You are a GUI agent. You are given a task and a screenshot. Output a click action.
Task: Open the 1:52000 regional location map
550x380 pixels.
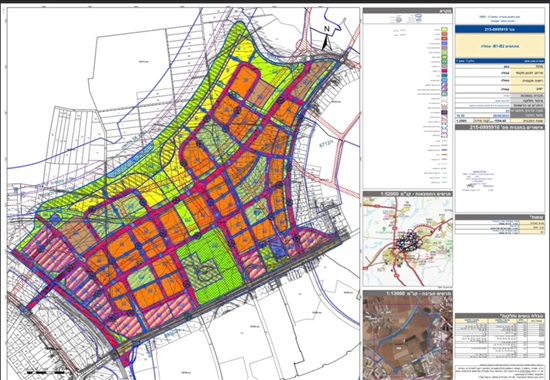pos(408,241)
